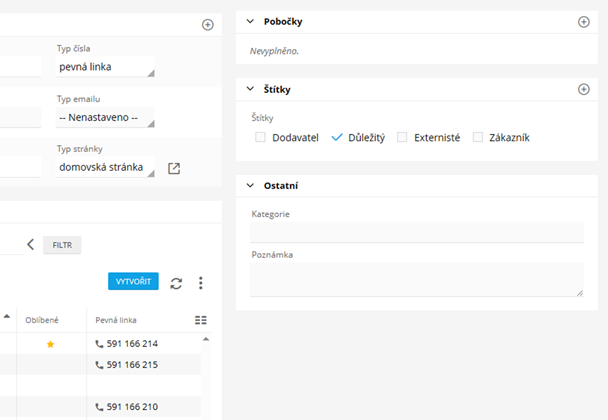This screenshot has width=608, height=420.
Task: Click the column settings icon in table header
Action: pyautogui.click(x=200, y=320)
